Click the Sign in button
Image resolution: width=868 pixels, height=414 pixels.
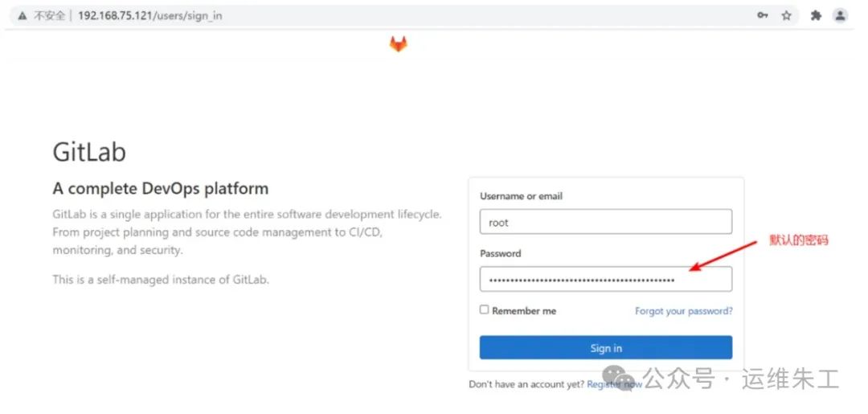pyautogui.click(x=606, y=347)
